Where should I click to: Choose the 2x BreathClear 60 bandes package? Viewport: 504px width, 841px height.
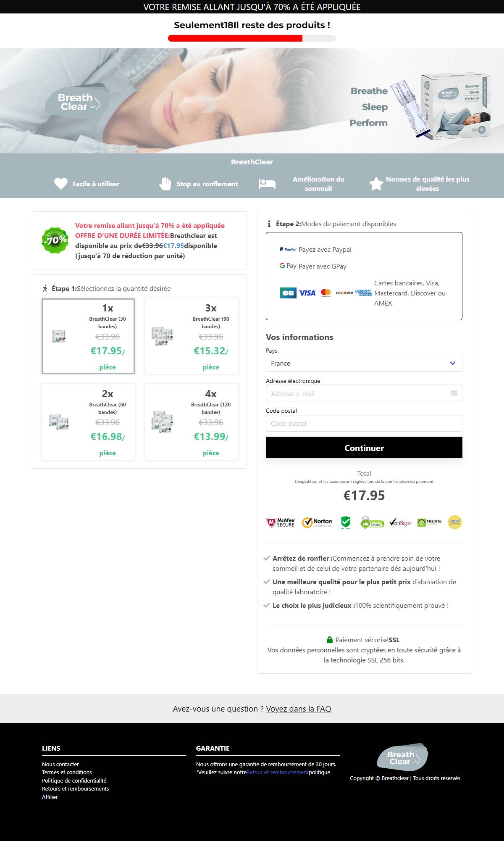(x=88, y=422)
